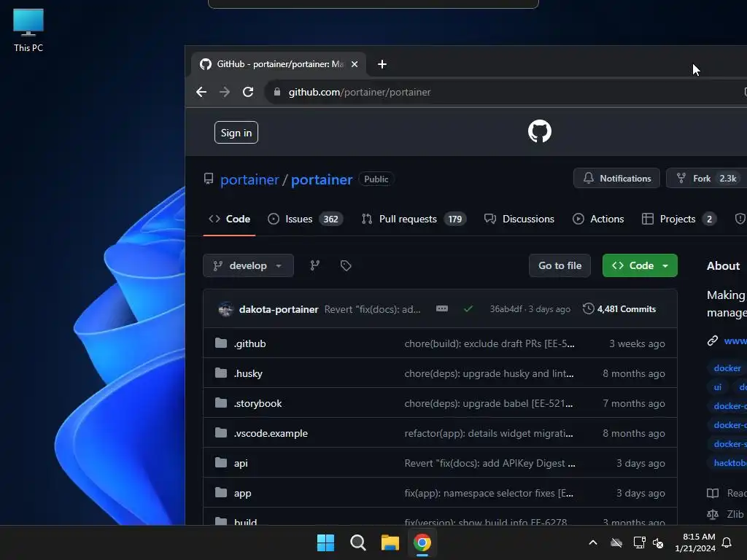Expand the green Code dropdown
747x560 pixels.
pos(640,265)
